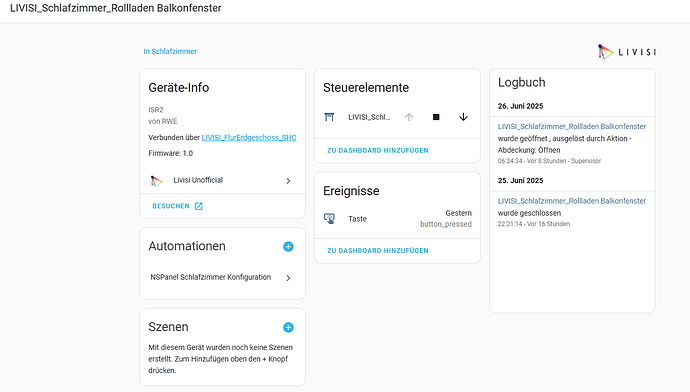The width and height of the screenshot is (690, 392).
Task: Click the Automationen heading
Action: click(187, 246)
